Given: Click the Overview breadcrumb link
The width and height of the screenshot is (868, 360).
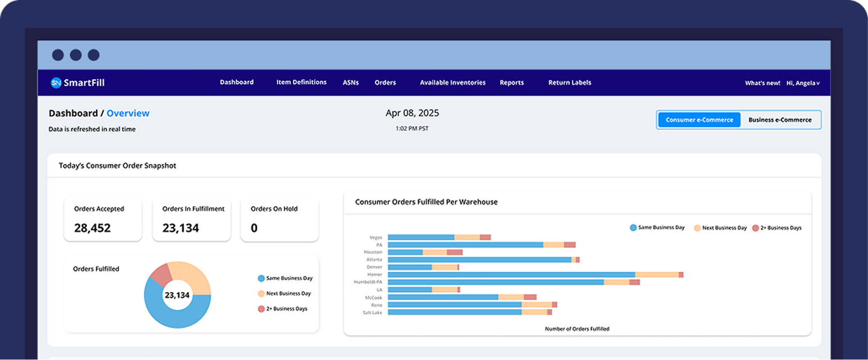Looking at the screenshot, I should 128,113.
